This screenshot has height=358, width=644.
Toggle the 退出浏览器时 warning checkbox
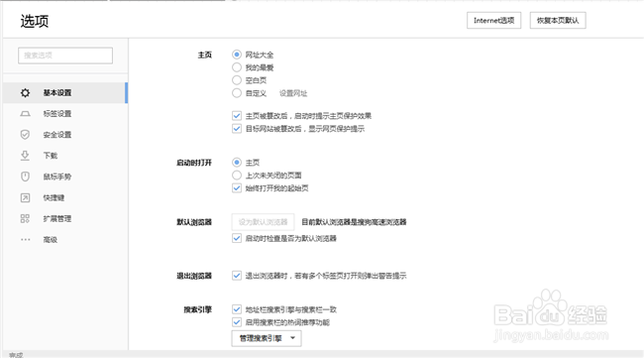[x=237, y=276]
